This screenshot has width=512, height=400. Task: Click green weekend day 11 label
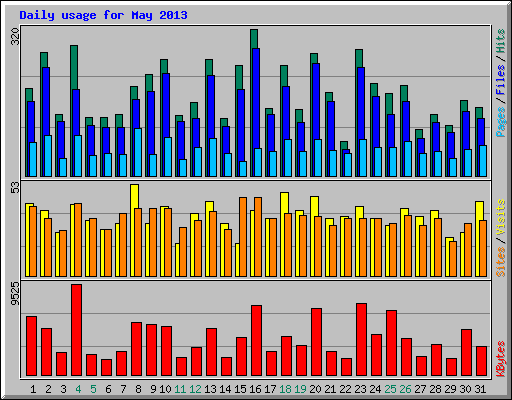pos(180,389)
